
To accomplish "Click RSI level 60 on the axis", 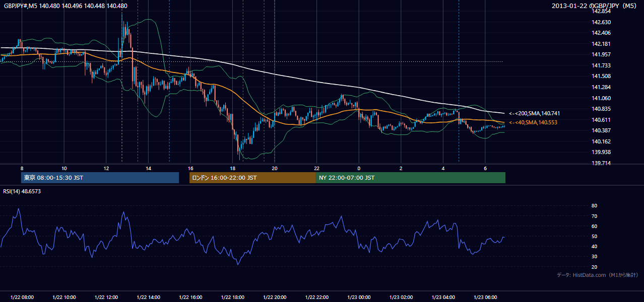I will 595,226.
